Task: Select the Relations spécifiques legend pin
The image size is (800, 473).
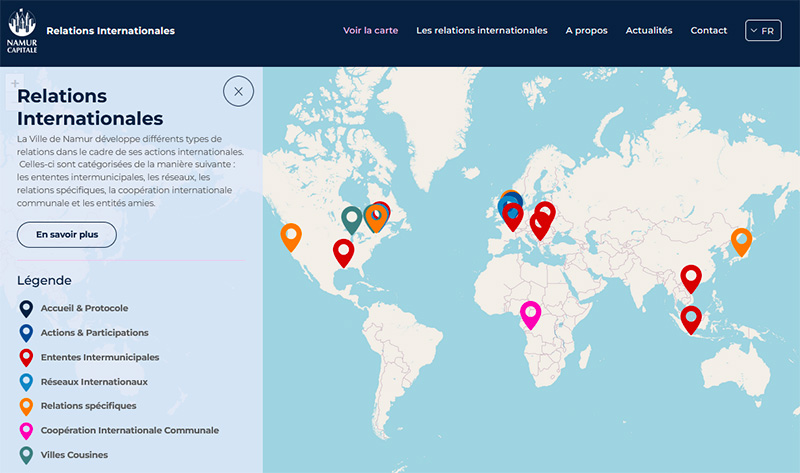Action: (x=26, y=406)
